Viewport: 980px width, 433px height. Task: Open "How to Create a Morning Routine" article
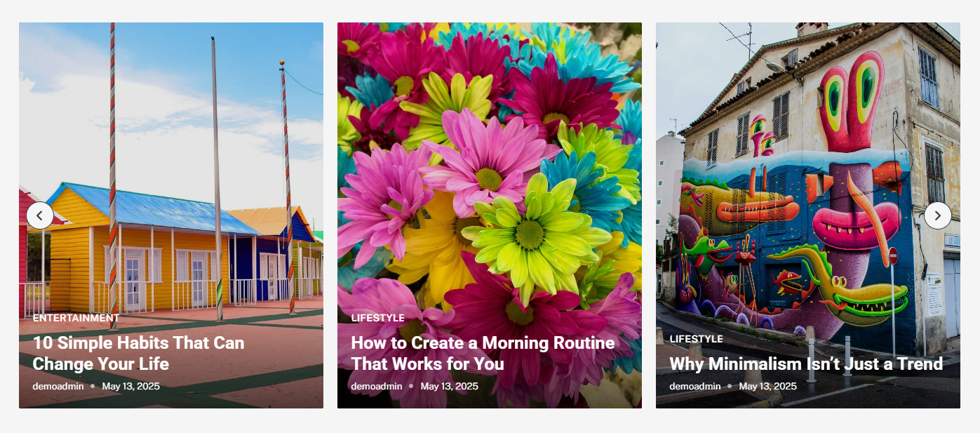(483, 353)
